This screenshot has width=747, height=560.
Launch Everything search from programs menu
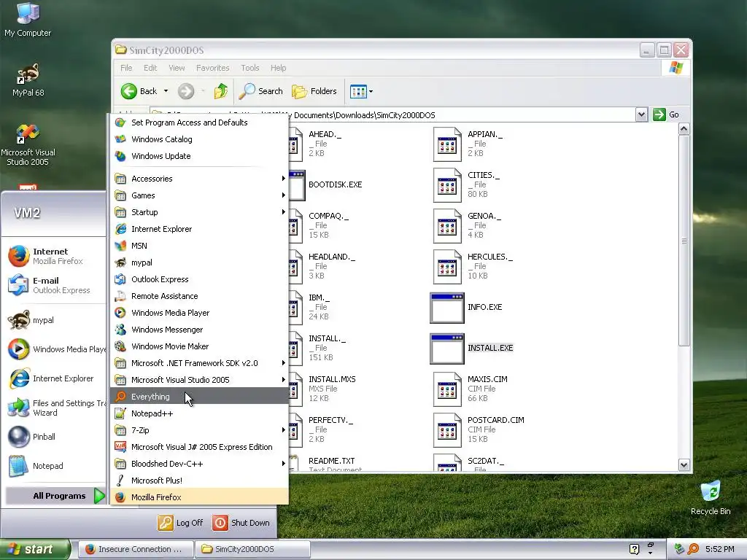click(199, 396)
